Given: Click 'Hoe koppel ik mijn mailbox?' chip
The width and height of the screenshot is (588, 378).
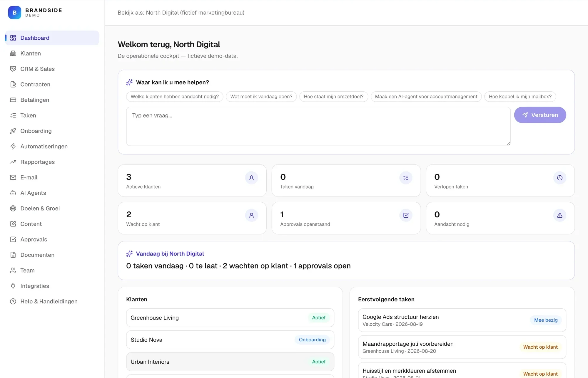Looking at the screenshot, I should click(x=520, y=97).
